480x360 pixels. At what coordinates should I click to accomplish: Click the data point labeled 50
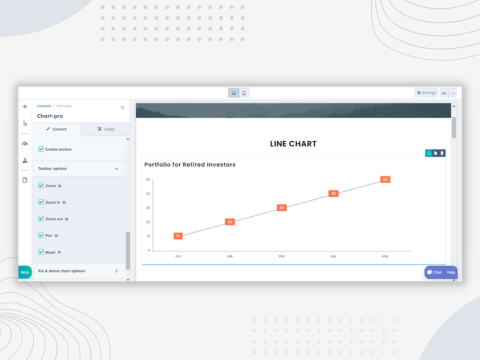point(385,179)
